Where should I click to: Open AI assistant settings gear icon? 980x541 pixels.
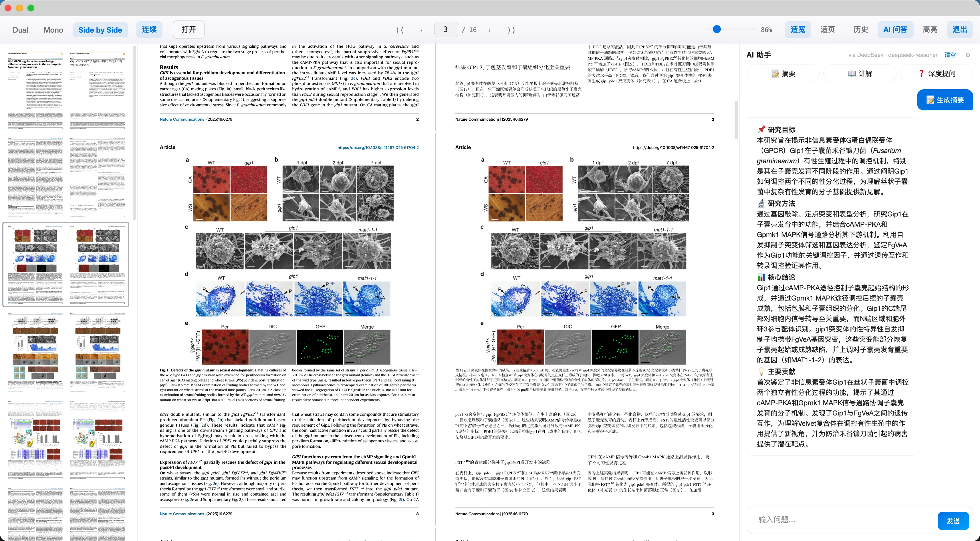pos(968,55)
